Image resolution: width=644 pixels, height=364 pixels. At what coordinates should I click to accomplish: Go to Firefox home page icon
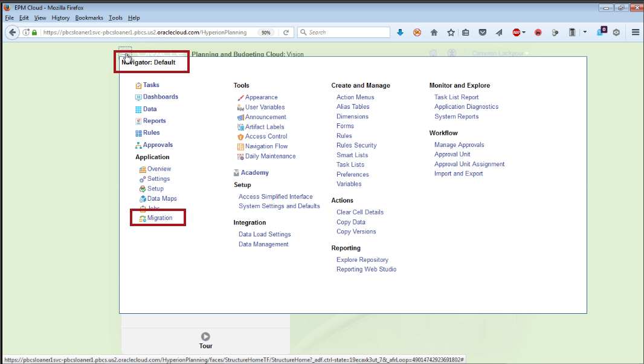pos(434,33)
